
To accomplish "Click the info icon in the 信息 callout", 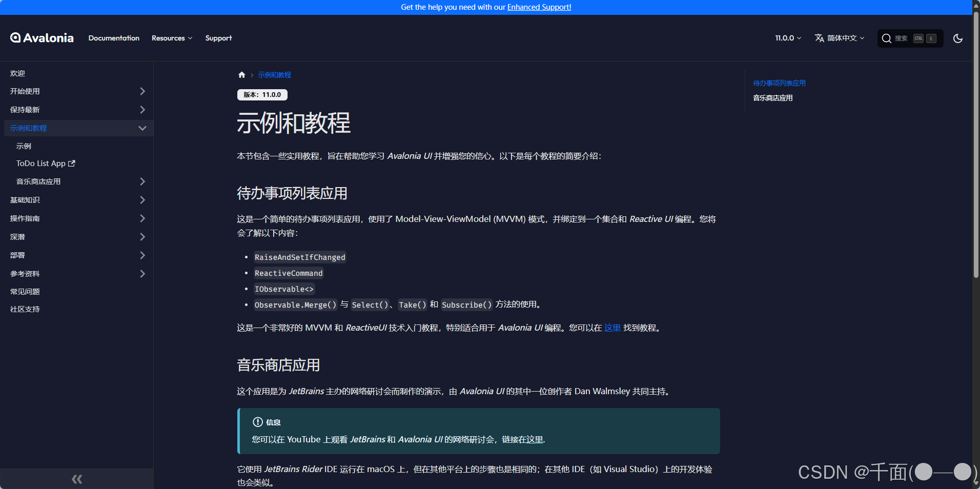I will coord(258,422).
